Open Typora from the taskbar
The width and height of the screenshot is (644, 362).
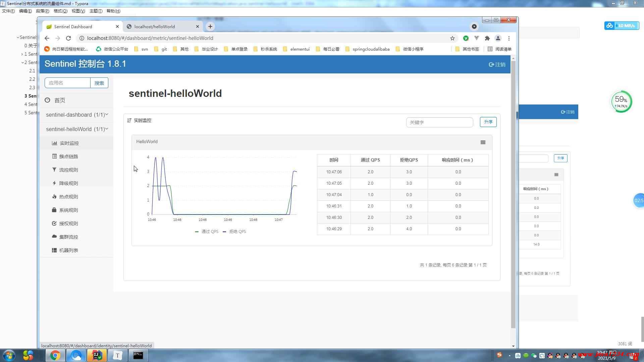(118, 355)
